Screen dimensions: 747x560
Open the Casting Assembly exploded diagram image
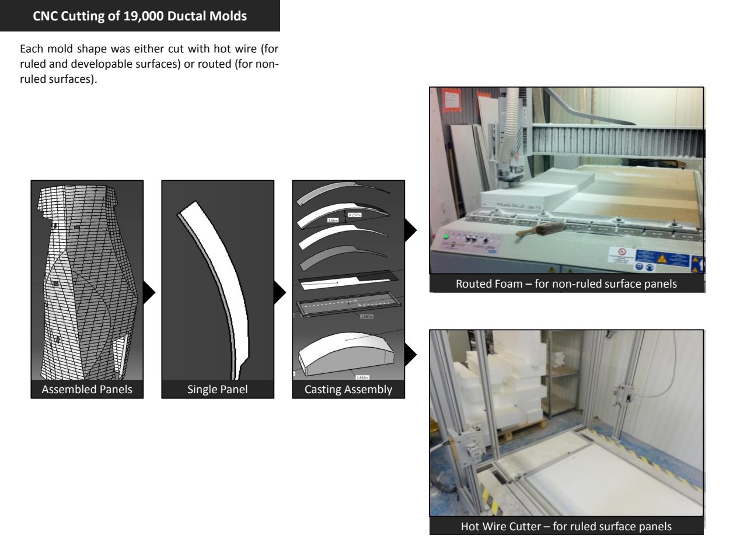click(348, 280)
